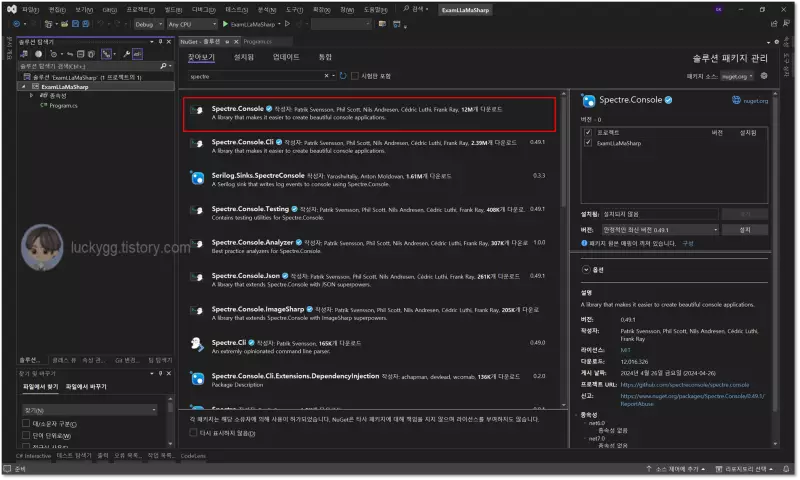The width and height of the screenshot is (800, 480).
Task: Enable the Match whole word checkbox
Action: point(26,435)
